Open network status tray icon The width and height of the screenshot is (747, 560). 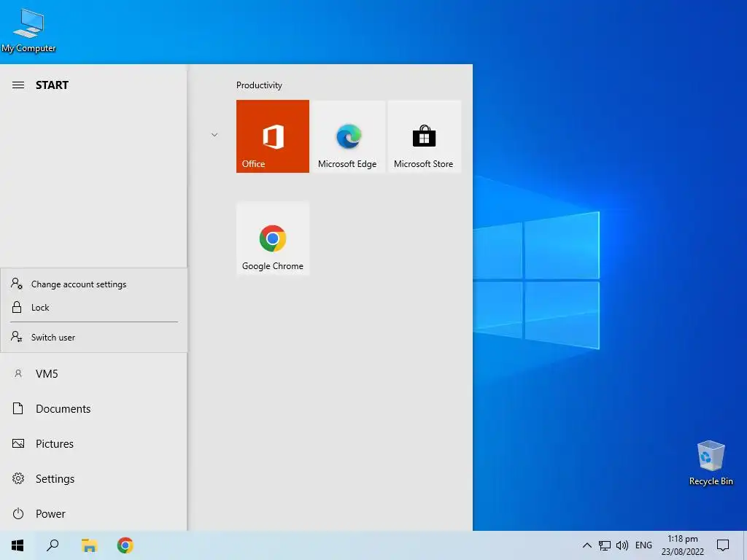tap(605, 545)
